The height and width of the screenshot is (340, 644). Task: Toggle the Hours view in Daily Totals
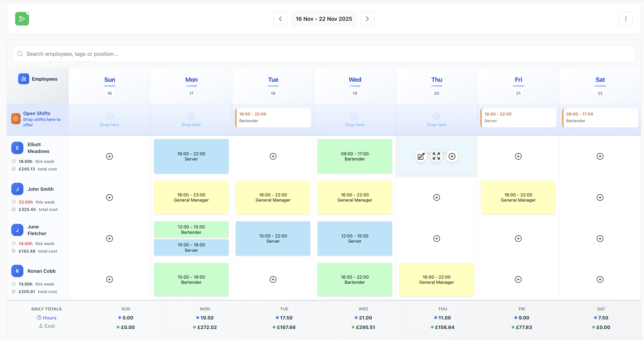47,318
